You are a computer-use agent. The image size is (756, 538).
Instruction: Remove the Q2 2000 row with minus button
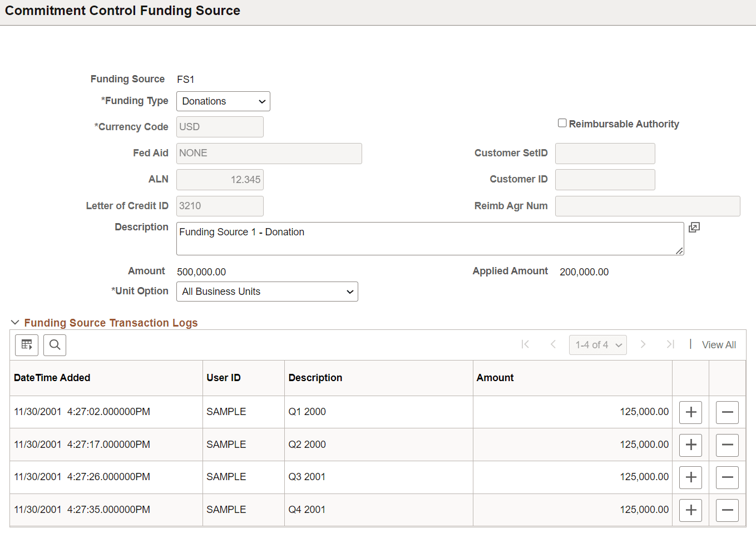727,445
